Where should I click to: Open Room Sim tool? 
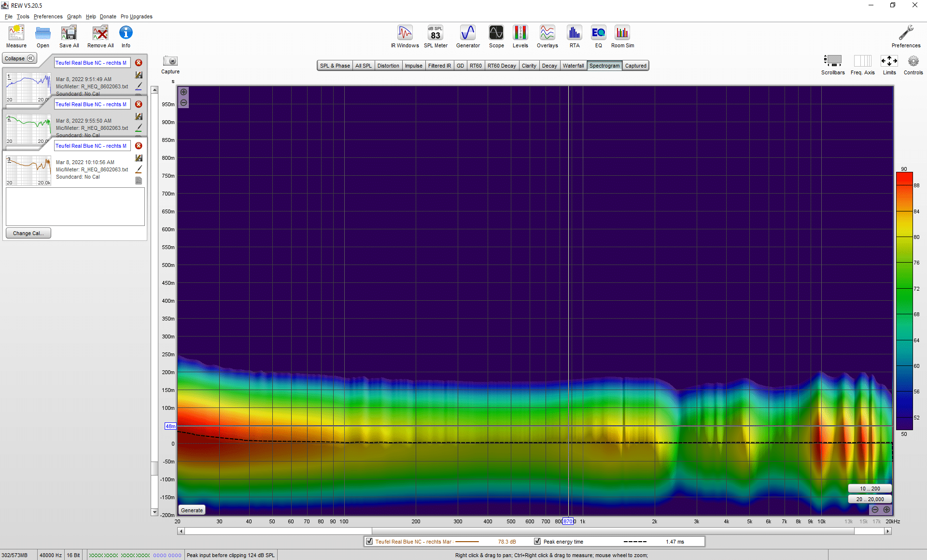[623, 37]
